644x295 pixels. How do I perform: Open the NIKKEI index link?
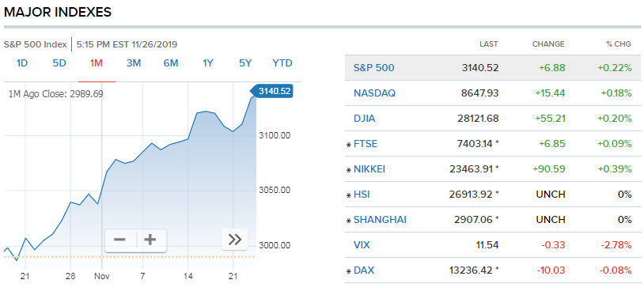point(369,169)
